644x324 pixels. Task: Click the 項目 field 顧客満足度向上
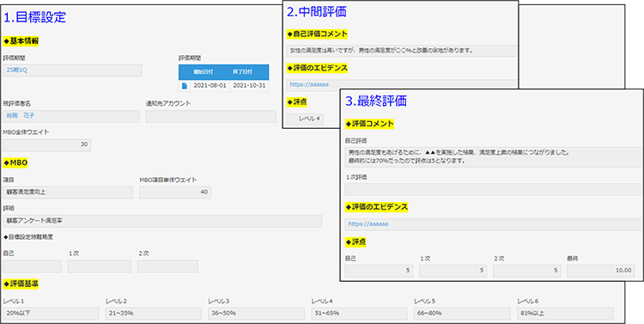[68, 193]
